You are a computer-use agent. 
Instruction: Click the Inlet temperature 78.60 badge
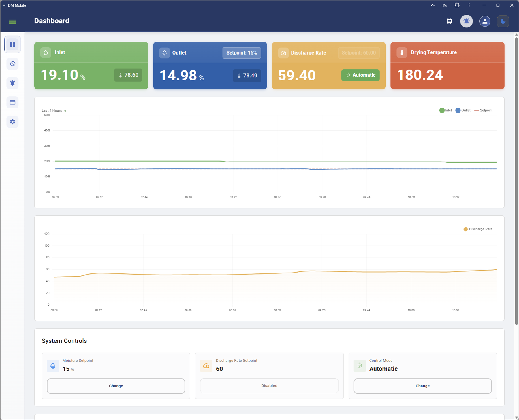point(128,75)
